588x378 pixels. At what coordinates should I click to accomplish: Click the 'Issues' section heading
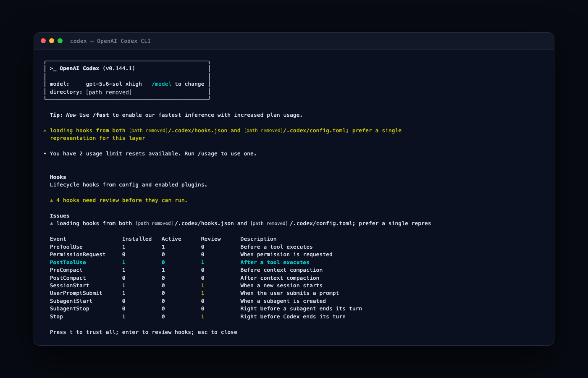(60, 216)
